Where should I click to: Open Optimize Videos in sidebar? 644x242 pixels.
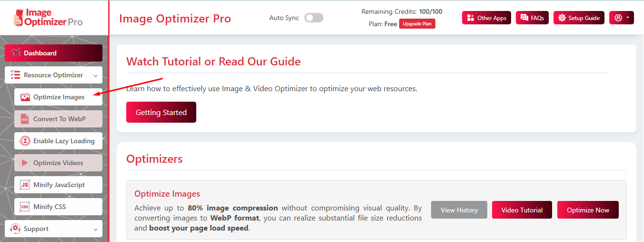click(58, 163)
